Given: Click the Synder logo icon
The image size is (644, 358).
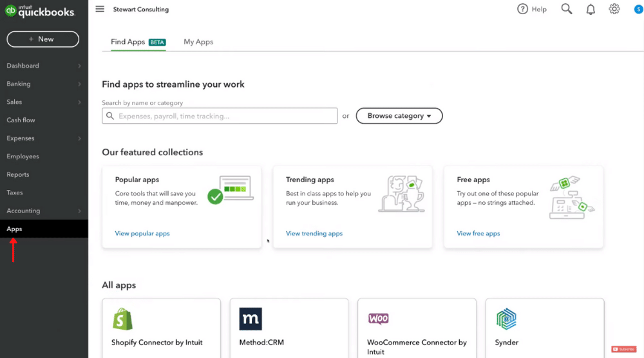Looking at the screenshot, I should 506,319.
